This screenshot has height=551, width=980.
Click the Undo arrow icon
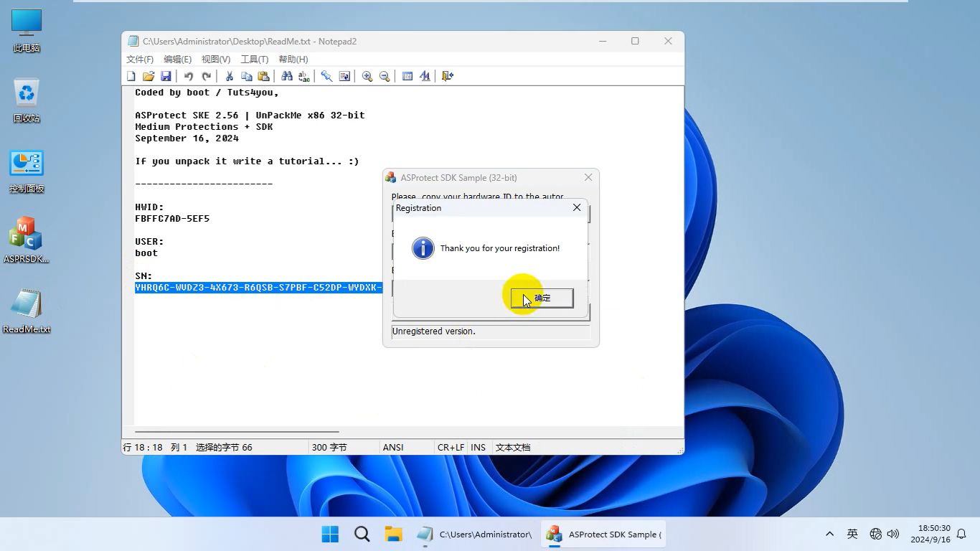click(x=189, y=76)
